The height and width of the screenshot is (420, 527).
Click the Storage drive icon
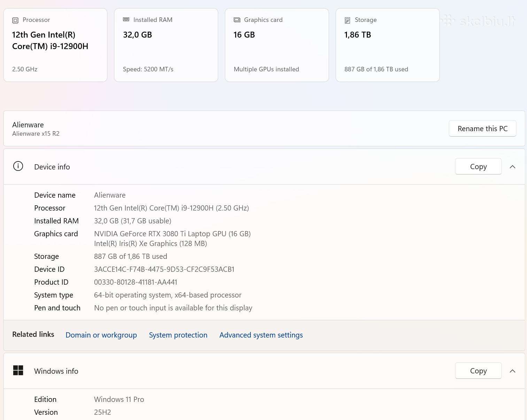coord(347,20)
